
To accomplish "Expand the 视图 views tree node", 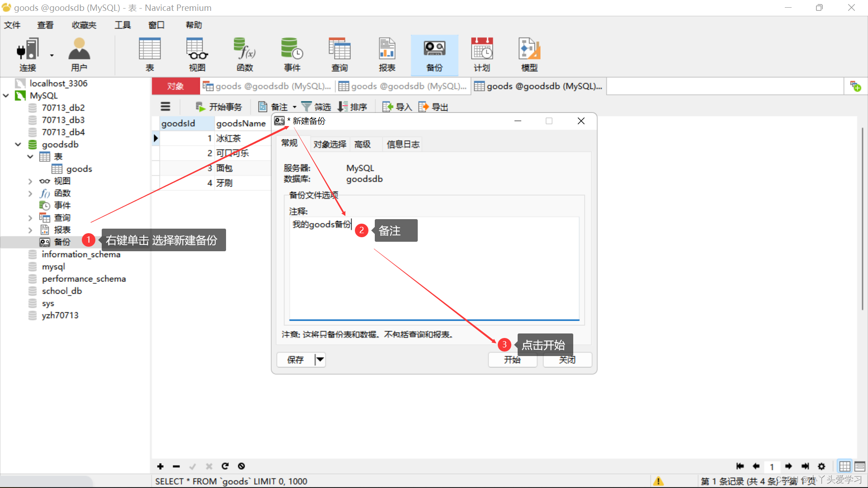I will click(x=30, y=181).
